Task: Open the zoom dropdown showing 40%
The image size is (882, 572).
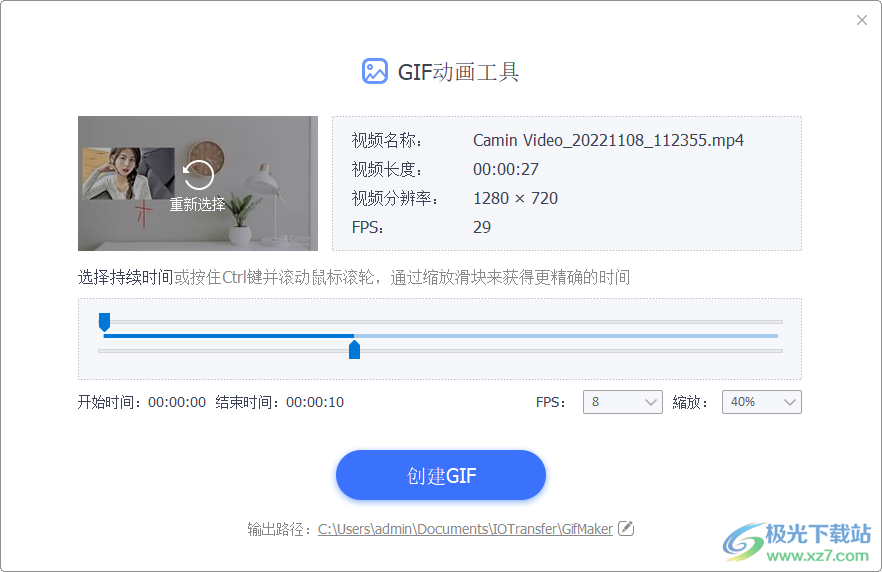Action: (x=762, y=402)
